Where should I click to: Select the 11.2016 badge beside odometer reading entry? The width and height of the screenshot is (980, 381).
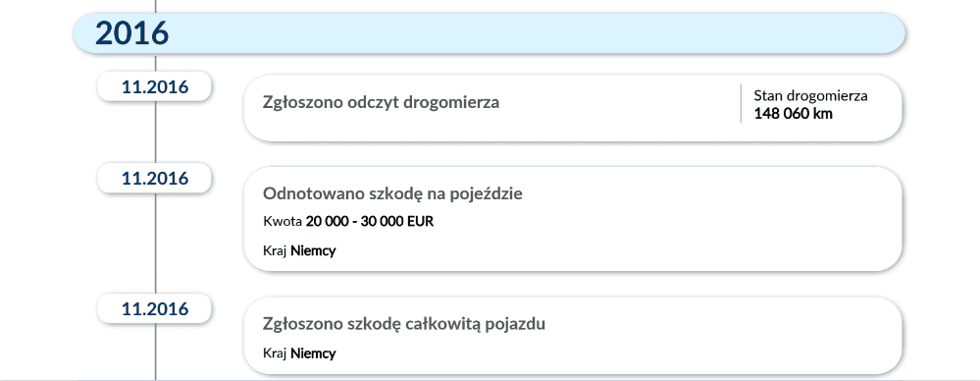coord(155,86)
